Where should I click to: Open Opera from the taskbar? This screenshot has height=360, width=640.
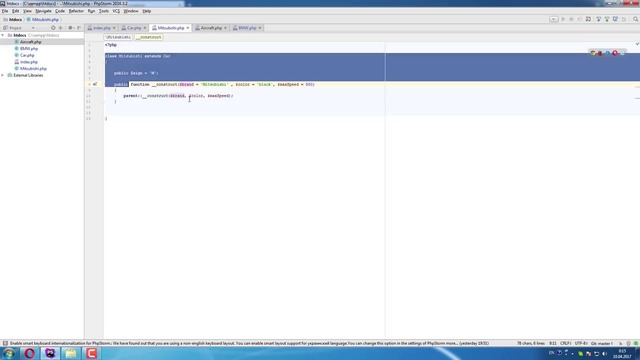[29, 353]
